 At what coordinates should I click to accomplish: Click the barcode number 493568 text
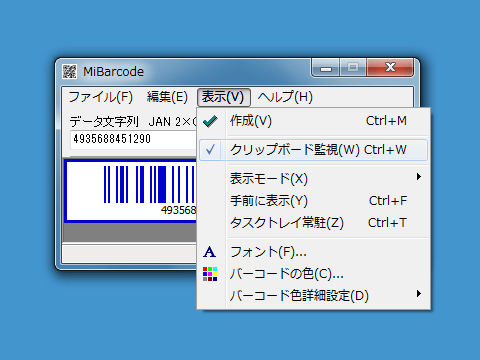coord(179,210)
